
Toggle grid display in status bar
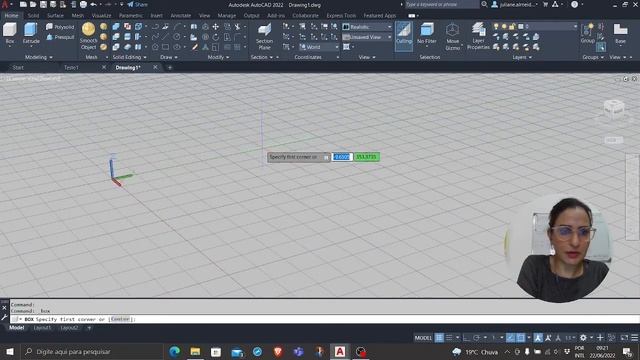point(439,338)
